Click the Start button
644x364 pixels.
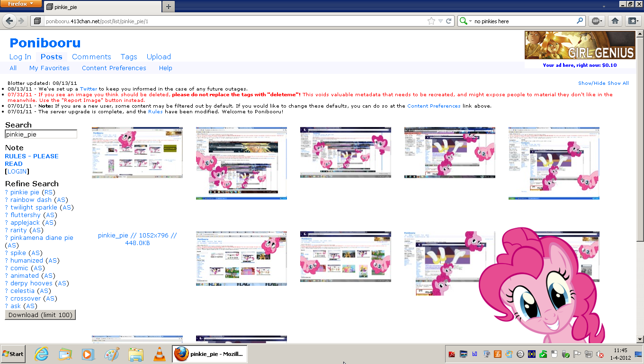coord(13,354)
